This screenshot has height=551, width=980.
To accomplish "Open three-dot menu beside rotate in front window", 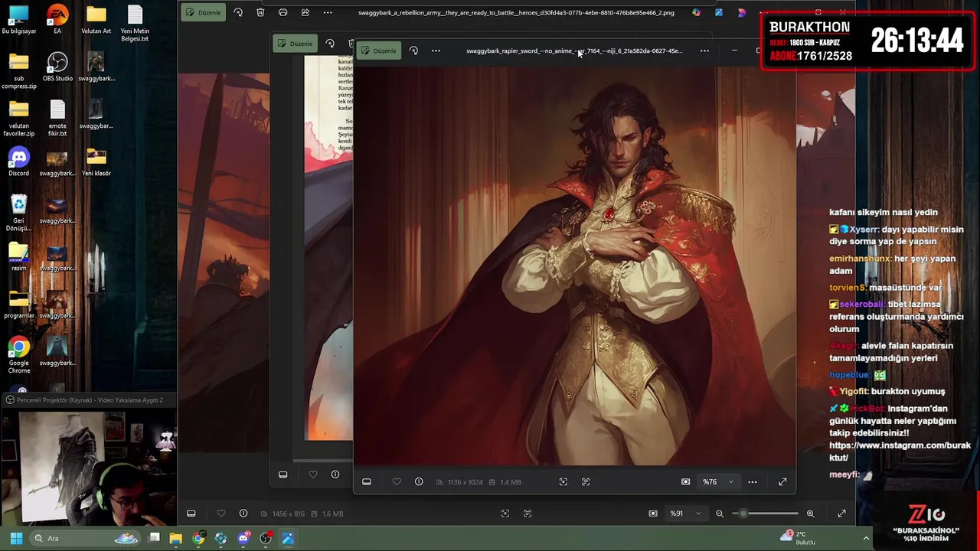I will click(x=436, y=51).
